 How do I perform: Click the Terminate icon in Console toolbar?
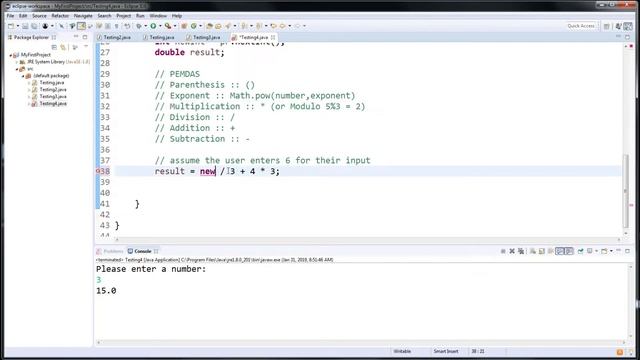[503, 251]
